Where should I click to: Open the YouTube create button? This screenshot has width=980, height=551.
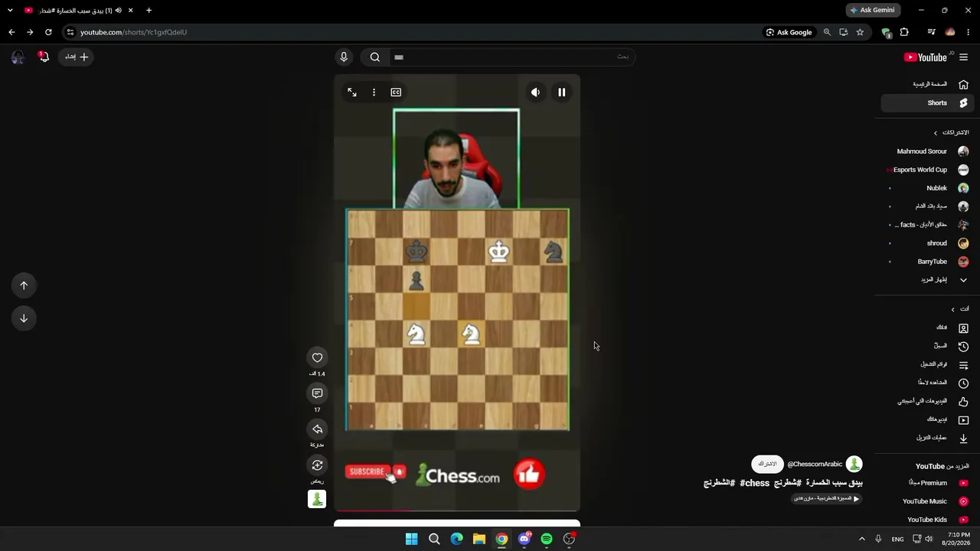coord(77,57)
